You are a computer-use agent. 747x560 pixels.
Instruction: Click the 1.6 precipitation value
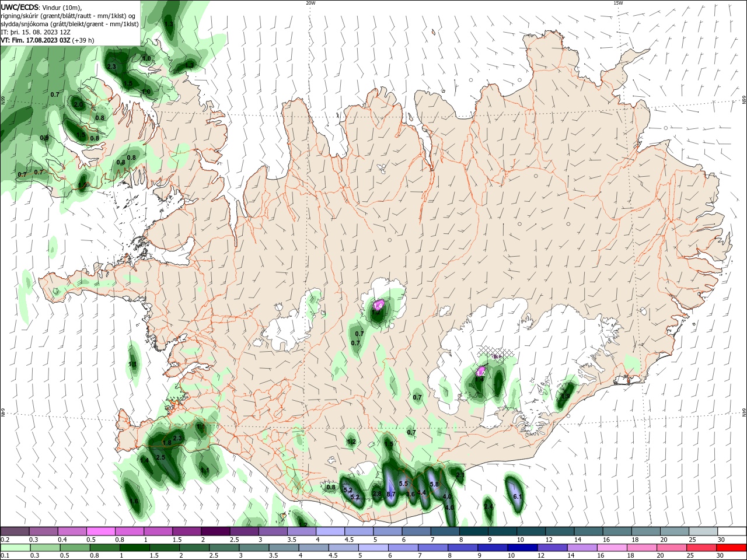(134, 501)
